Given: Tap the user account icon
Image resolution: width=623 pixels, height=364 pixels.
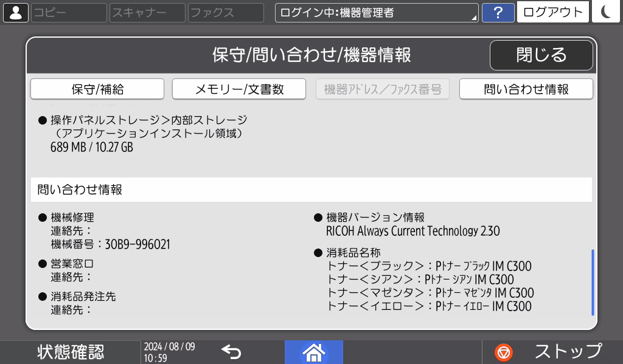Looking at the screenshot, I should coord(15,12).
